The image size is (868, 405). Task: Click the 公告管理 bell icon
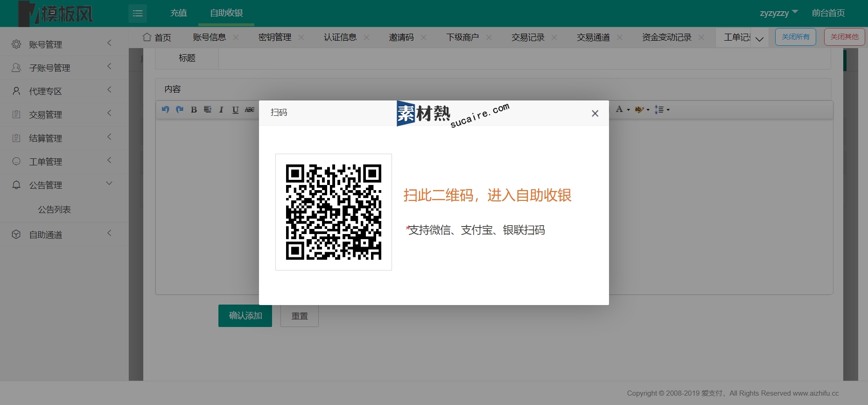[x=16, y=185]
